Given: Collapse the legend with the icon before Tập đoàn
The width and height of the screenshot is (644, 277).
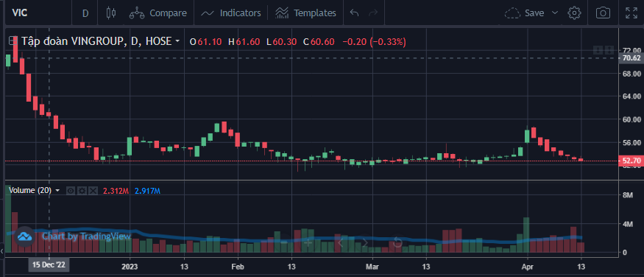Looking at the screenshot, I should [13, 41].
